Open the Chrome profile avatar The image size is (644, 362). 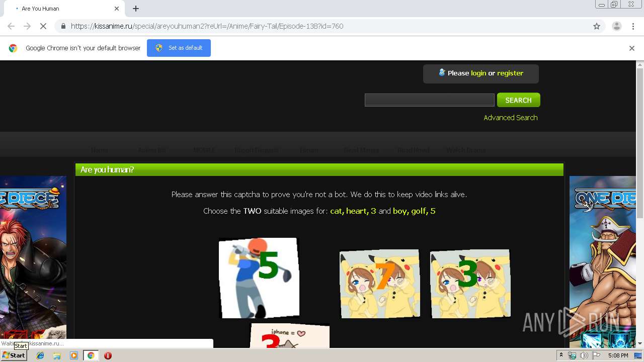coord(616,26)
